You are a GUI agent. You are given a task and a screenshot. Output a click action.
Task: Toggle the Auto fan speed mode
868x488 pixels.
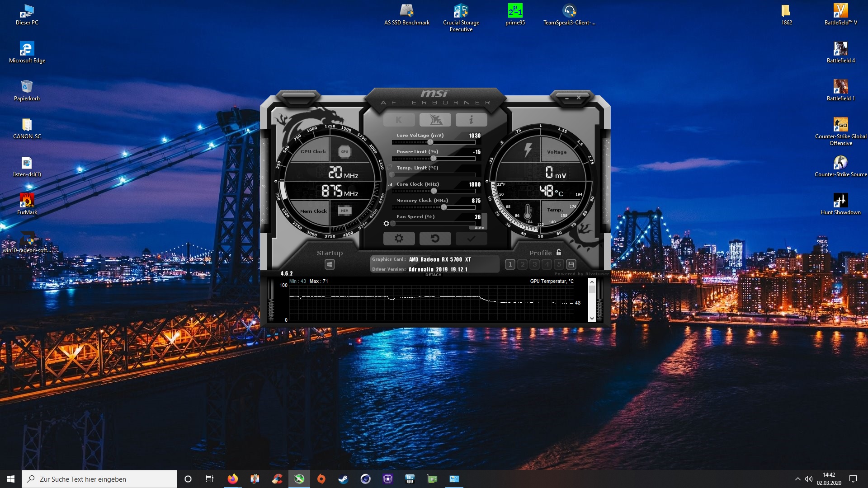[480, 228]
